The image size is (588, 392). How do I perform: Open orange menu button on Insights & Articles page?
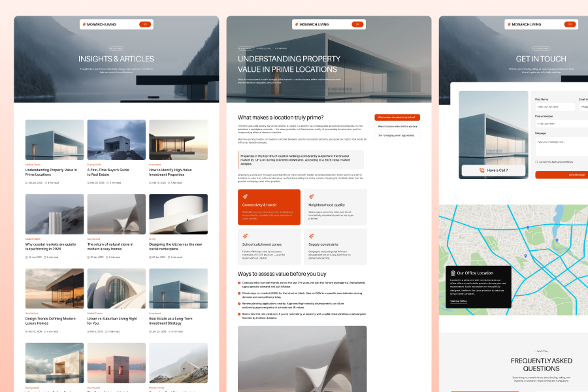[x=145, y=24]
